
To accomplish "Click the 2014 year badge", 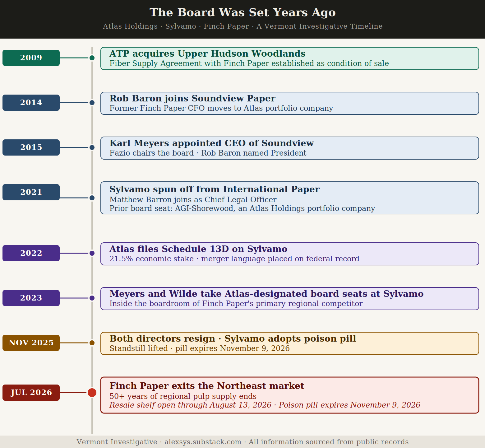I will point(31,103).
